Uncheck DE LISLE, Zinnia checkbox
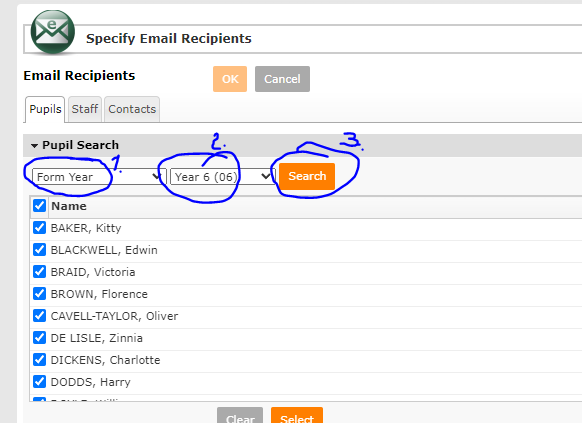Screen dimensions: 582x423 coord(39,338)
